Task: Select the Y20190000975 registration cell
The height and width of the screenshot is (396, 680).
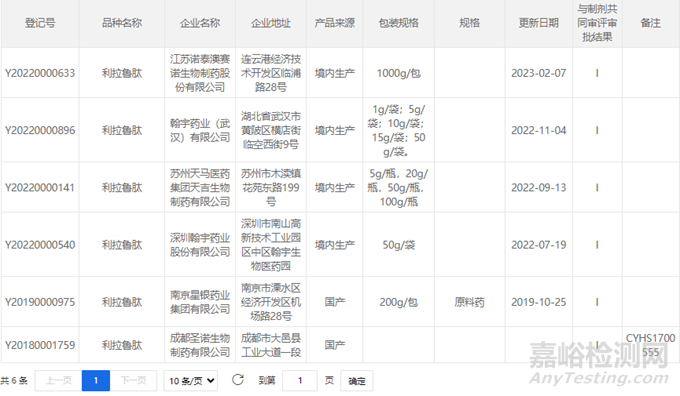Action: 40,302
